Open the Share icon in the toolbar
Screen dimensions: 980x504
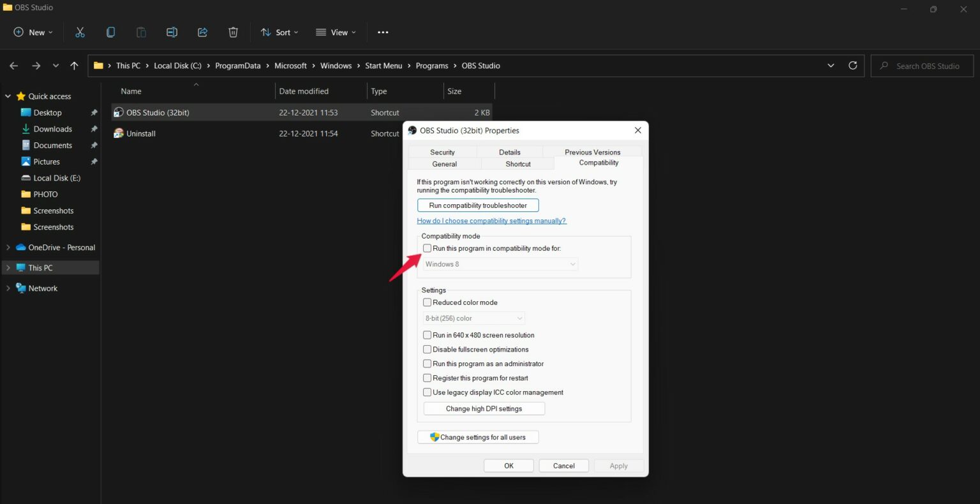[x=202, y=32]
